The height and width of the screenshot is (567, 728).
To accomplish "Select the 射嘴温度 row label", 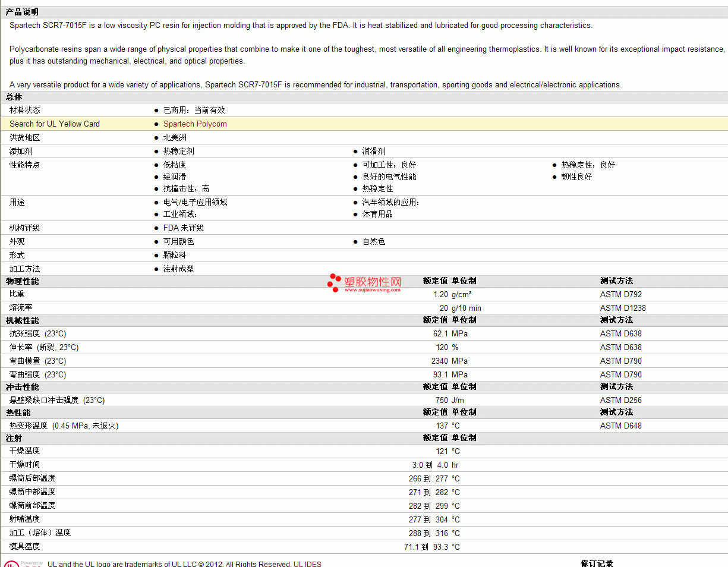I will [x=25, y=519].
